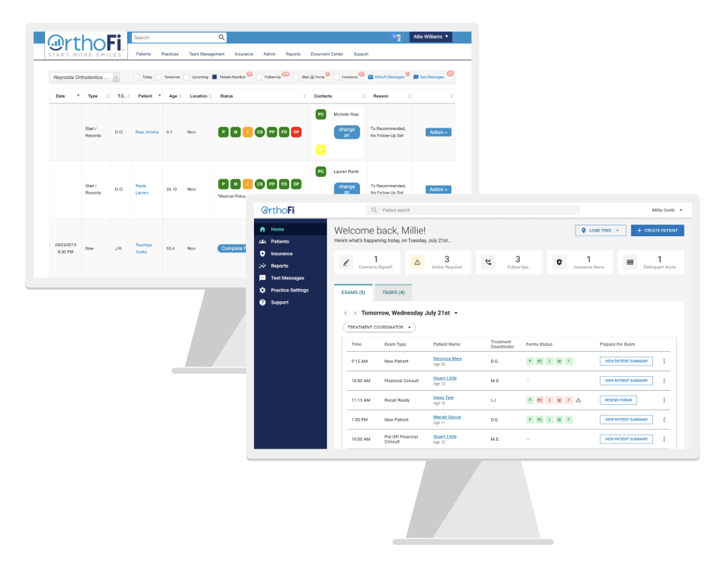Image resolution: width=728 pixels, height=564 pixels.
Task: Open the Allie Williams user menu
Action: (430, 36)
